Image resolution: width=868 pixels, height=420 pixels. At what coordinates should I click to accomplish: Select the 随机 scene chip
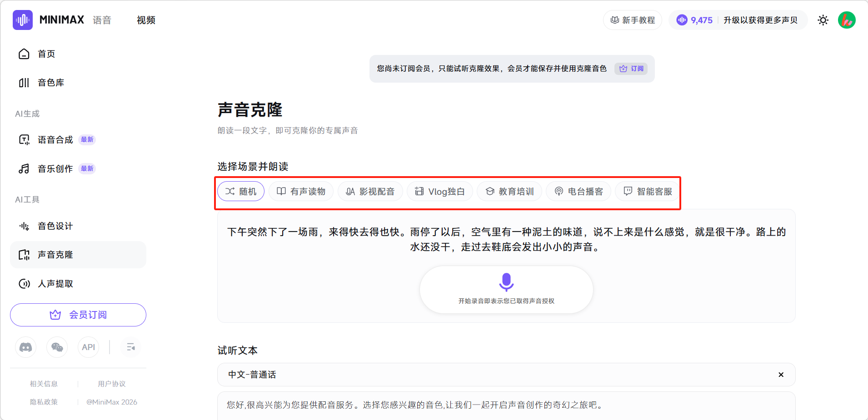tap(241, 192)
